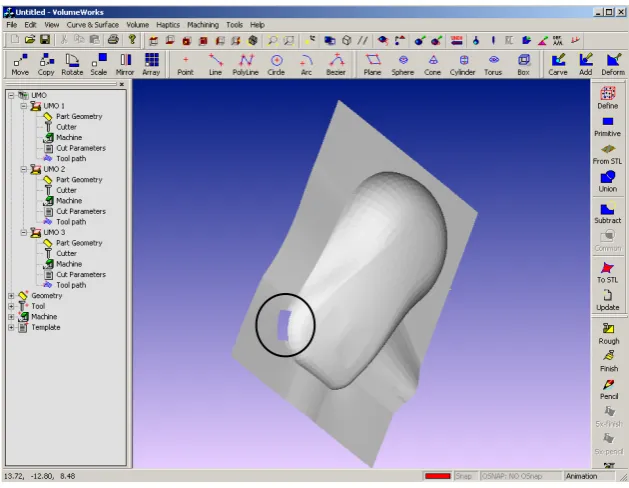The height and width of the screenshot is (488, 629).
Task: Choose the Deform tool
Action: pyautogui.click(x=613, y=65)
